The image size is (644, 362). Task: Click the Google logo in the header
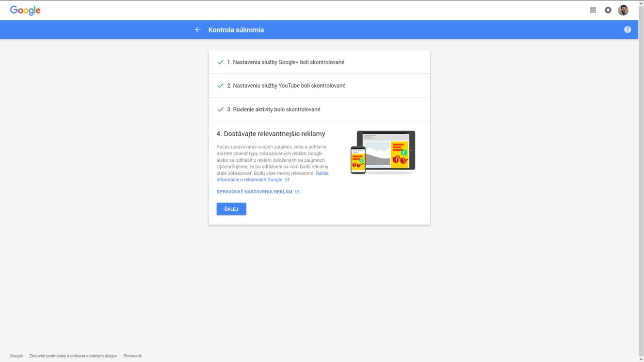coord(25,10)
